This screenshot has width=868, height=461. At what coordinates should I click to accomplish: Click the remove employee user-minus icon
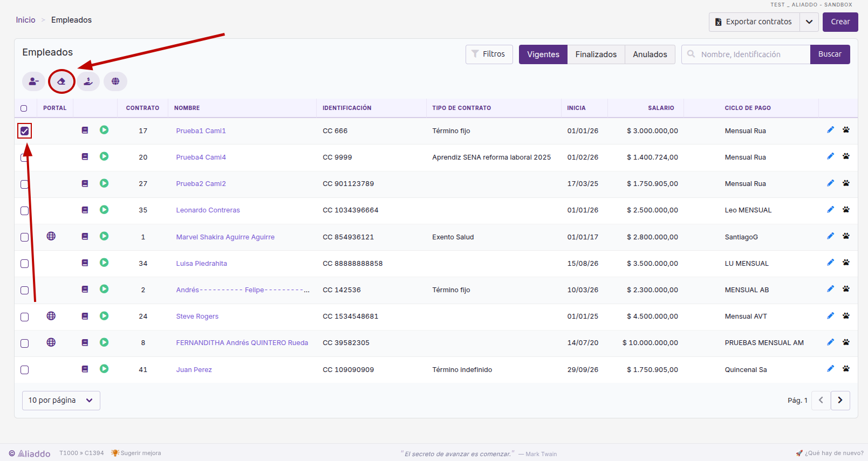pyautogui.click(x=33, y=81)
